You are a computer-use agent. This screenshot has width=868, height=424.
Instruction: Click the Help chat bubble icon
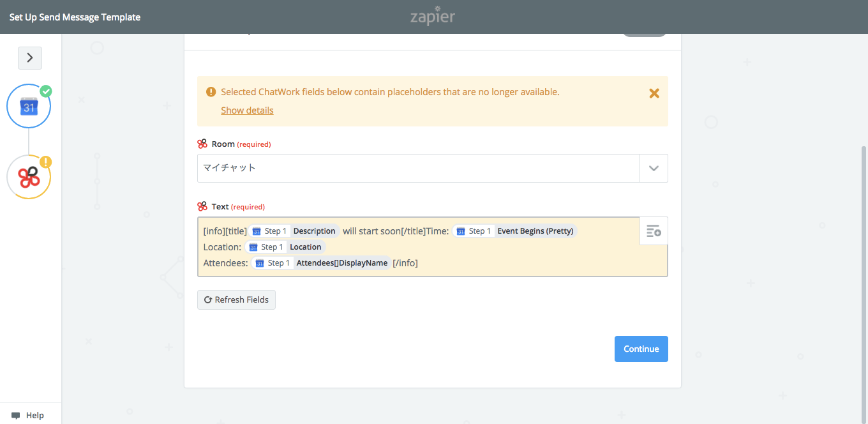point(16,416)
